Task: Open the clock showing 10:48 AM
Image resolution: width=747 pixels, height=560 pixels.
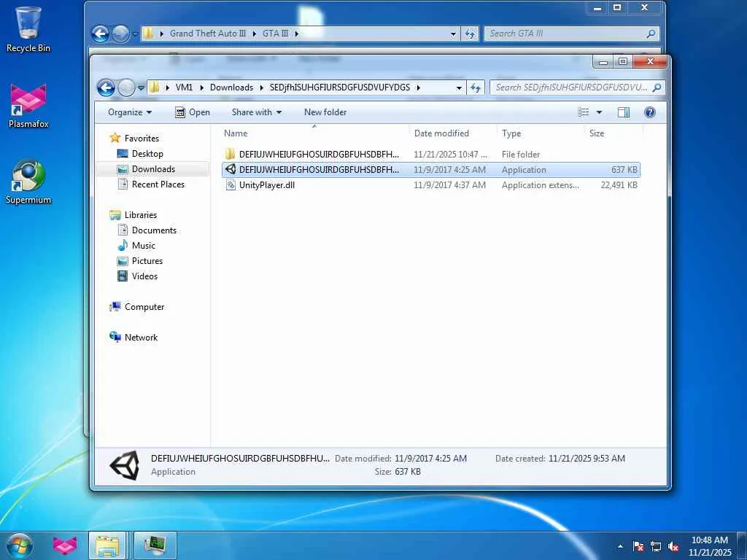Action: point(710,546)
